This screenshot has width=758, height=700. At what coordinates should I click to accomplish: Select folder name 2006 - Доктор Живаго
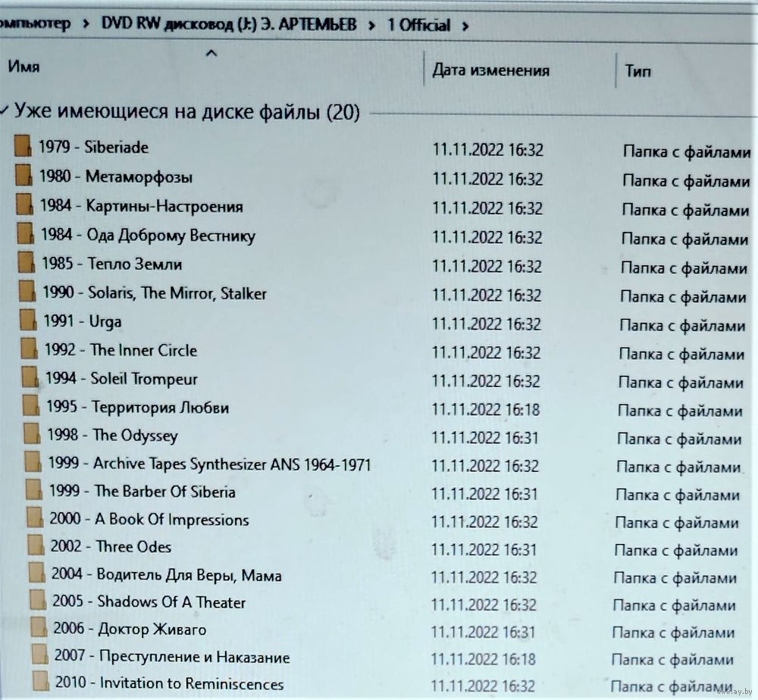tap(130, 629)
